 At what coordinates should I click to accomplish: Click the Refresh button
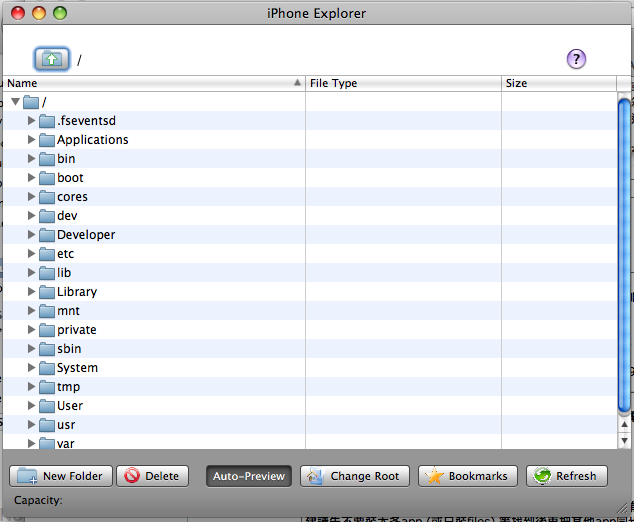566,476
